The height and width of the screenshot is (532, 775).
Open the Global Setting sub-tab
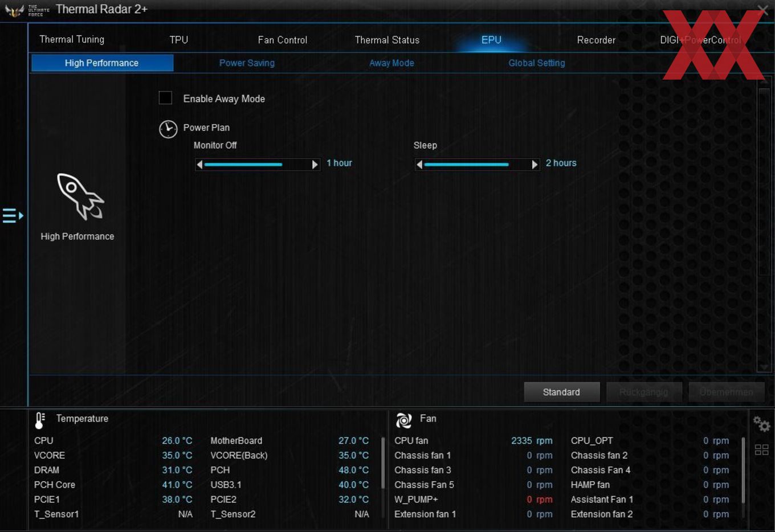coord(537,63)
